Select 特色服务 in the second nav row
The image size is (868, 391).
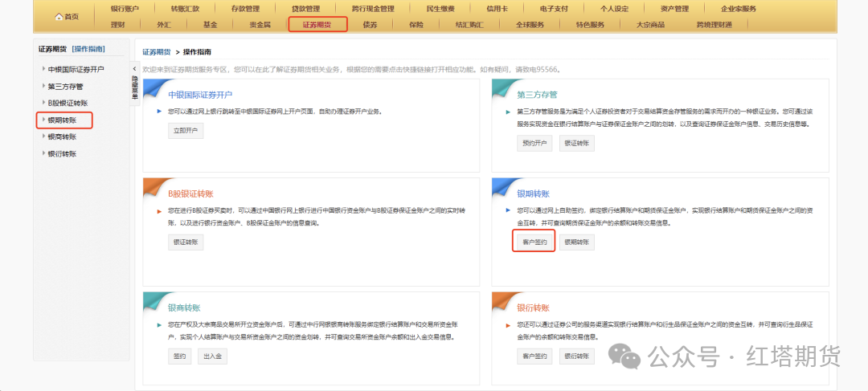point(590,25)
